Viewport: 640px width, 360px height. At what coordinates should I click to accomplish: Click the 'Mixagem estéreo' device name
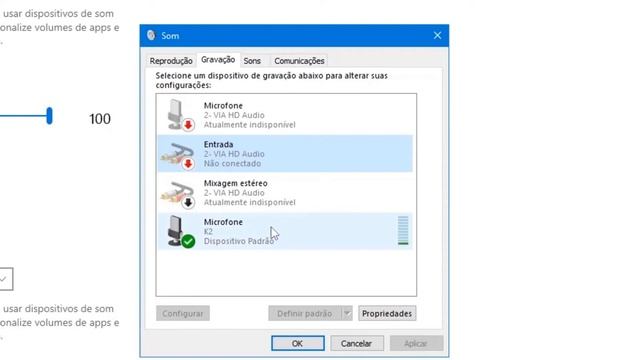(x=236, y=183)
